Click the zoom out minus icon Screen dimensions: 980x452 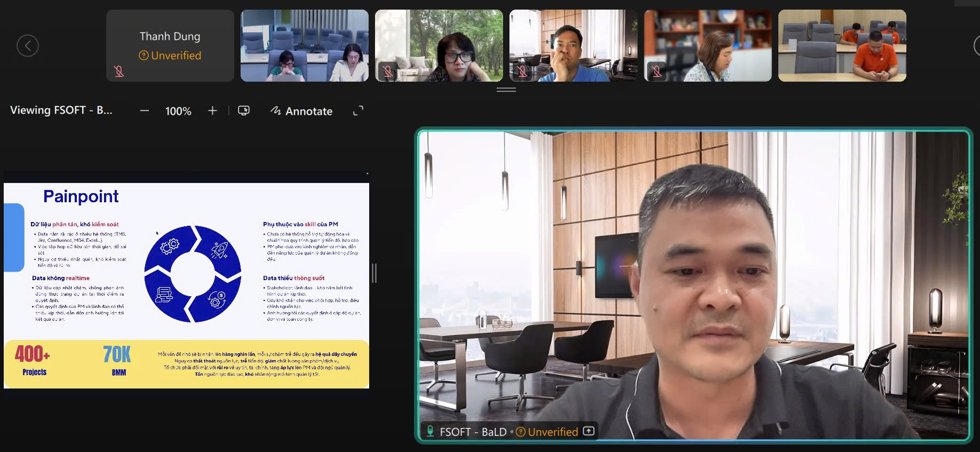(x=145, y=111)
